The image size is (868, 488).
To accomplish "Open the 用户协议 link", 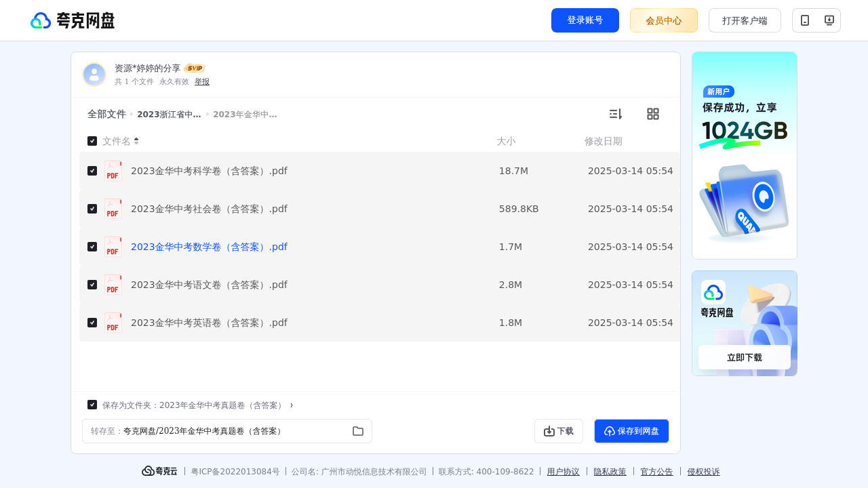I will [564, 472].
